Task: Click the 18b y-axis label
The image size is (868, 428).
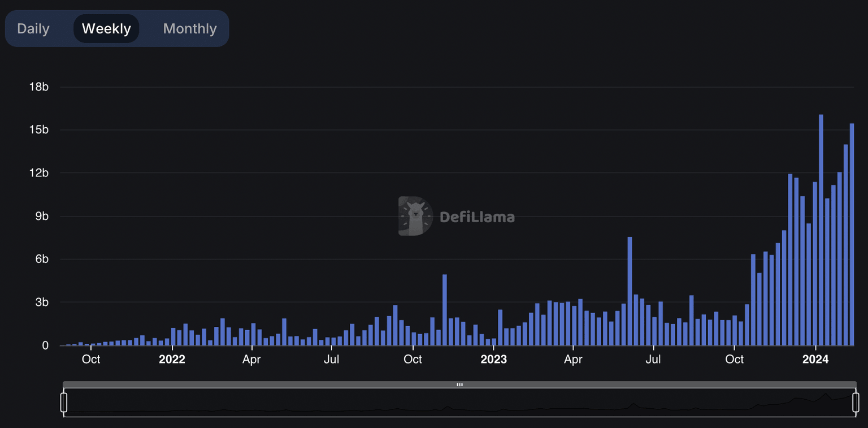Action: click(x=38, y=87)
